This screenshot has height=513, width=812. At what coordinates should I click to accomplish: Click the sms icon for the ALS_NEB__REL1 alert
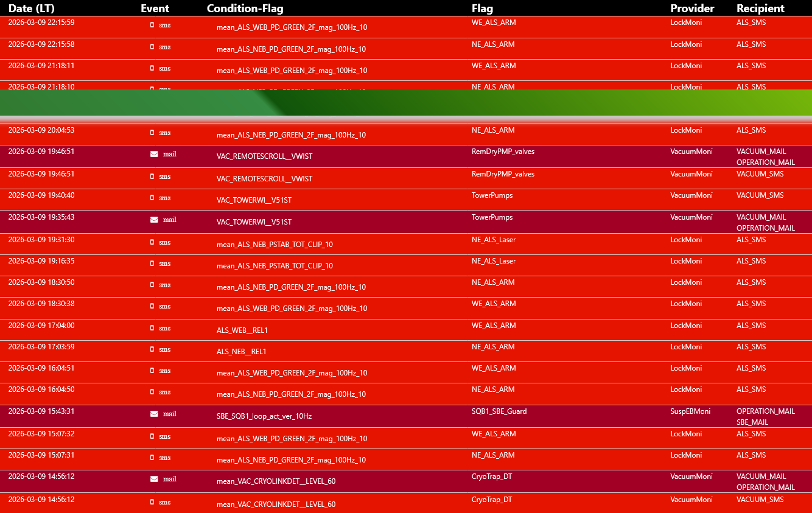[152, 349]
